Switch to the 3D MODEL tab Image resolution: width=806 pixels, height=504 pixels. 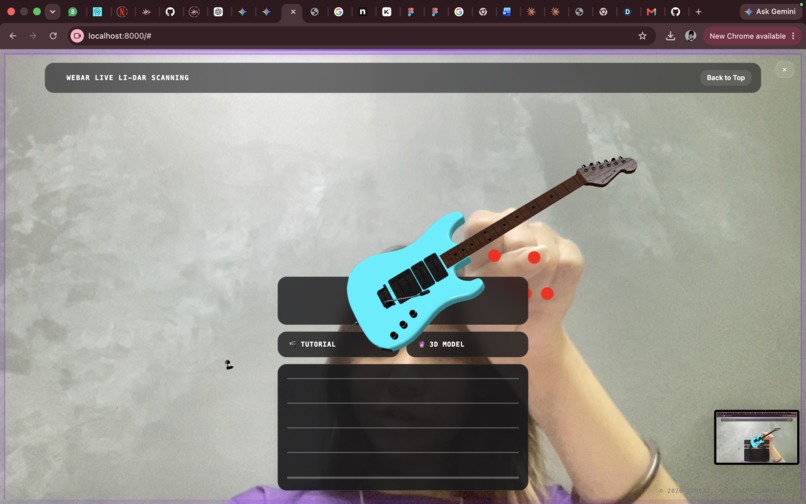pos(467,344)
